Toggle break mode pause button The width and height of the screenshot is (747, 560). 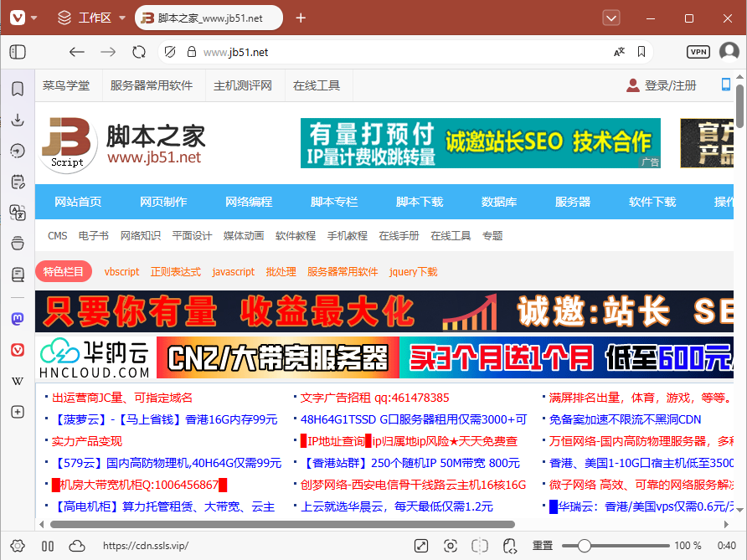pos(48,546)
